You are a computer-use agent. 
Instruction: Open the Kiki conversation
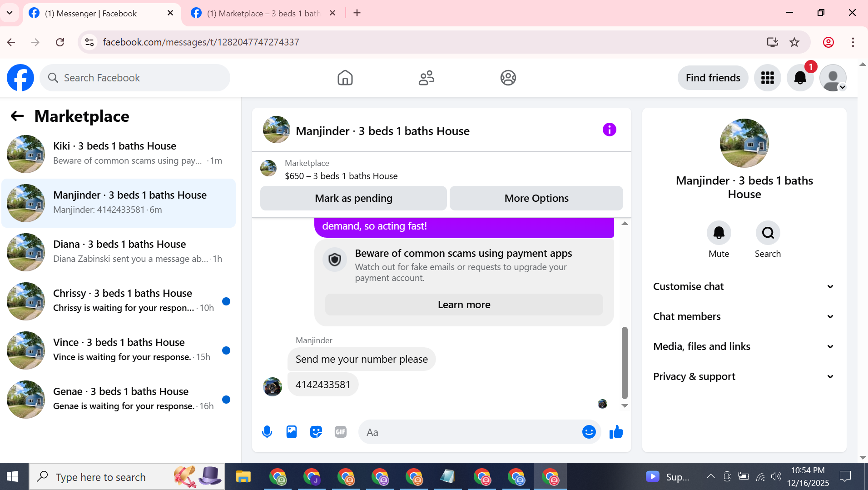[x=119, y=154]
